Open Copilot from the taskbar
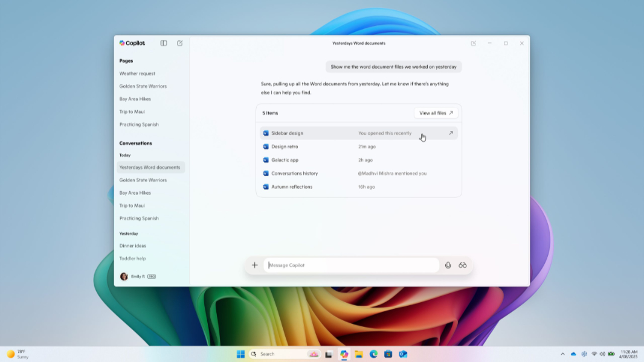 tap(344, 354)
